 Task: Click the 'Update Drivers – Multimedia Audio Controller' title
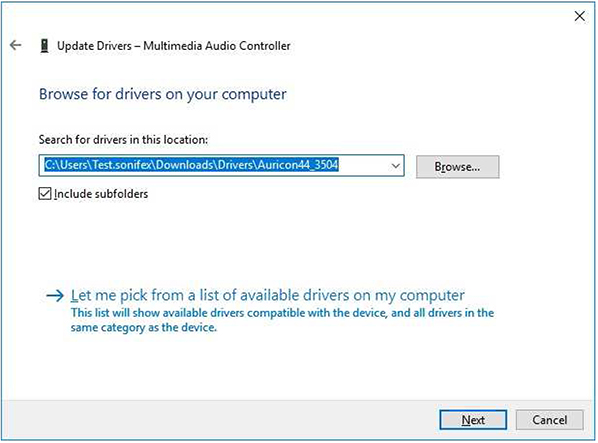tap(174, 46)
